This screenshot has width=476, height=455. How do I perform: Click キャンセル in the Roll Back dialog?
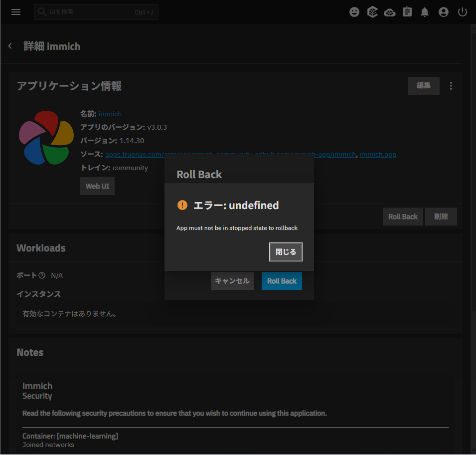pyautogui.click(x=232, y=281)
